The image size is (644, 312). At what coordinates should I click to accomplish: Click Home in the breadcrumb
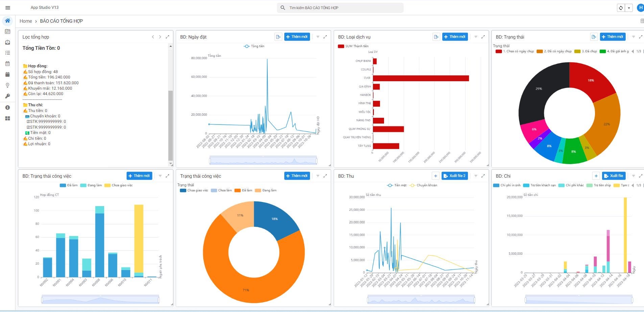26,21
